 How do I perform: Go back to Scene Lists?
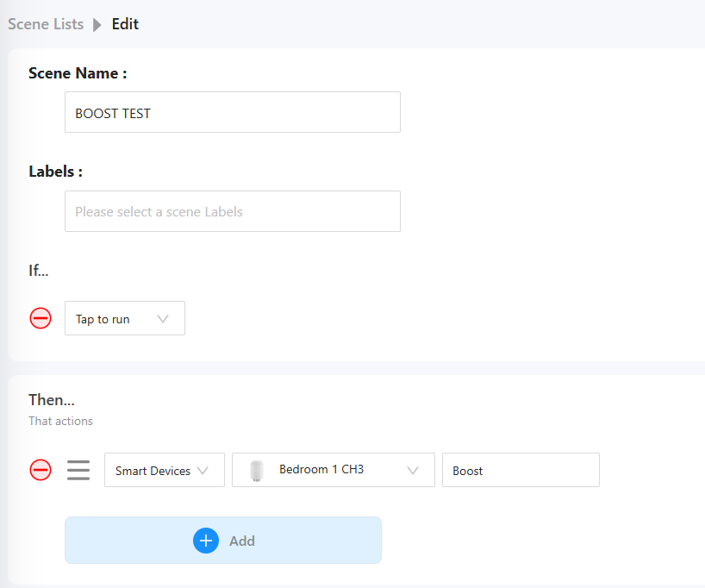pos(46,24)
